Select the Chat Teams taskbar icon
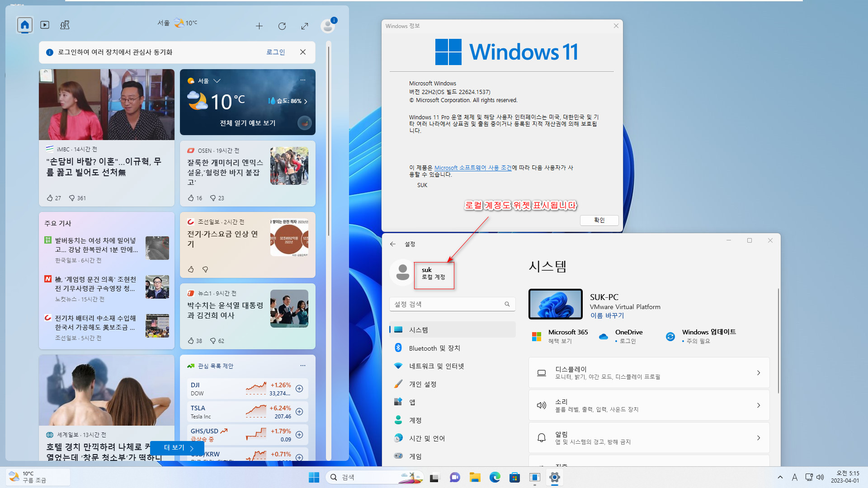 pos(455,477)
